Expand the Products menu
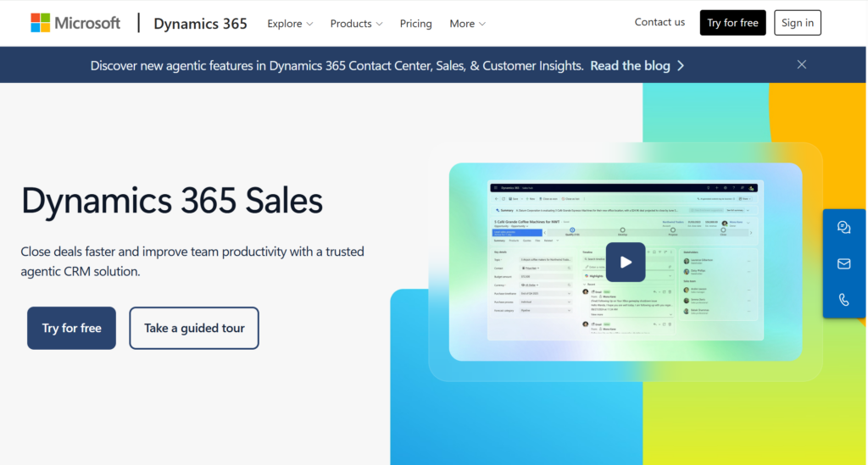868x465 pixels. point(356,24)
